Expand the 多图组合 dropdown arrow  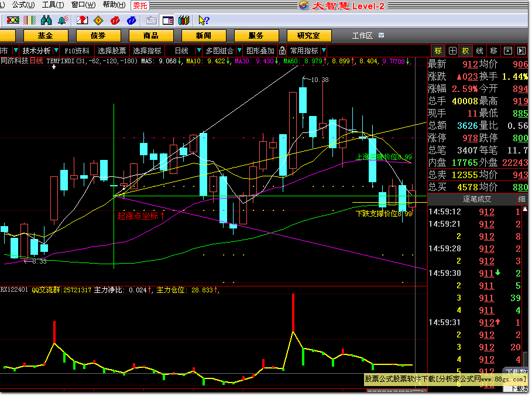(239, 50)
